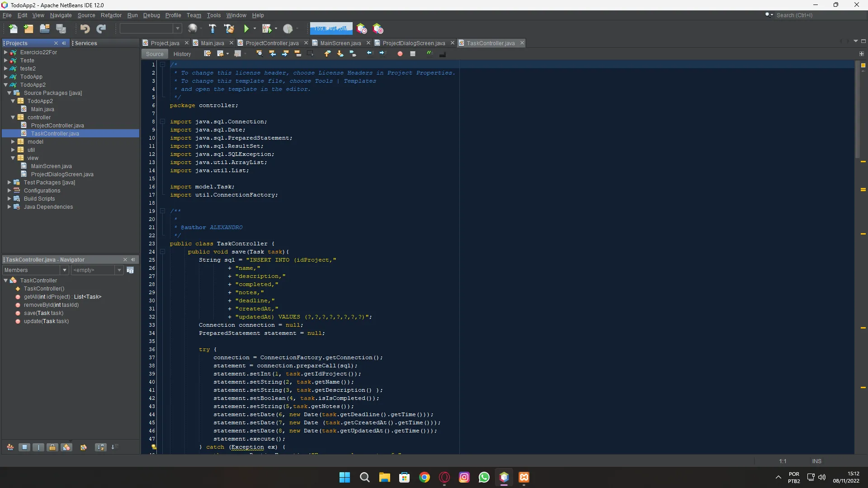
Task: Click the Profile Project icon
Action: [288, 28]
